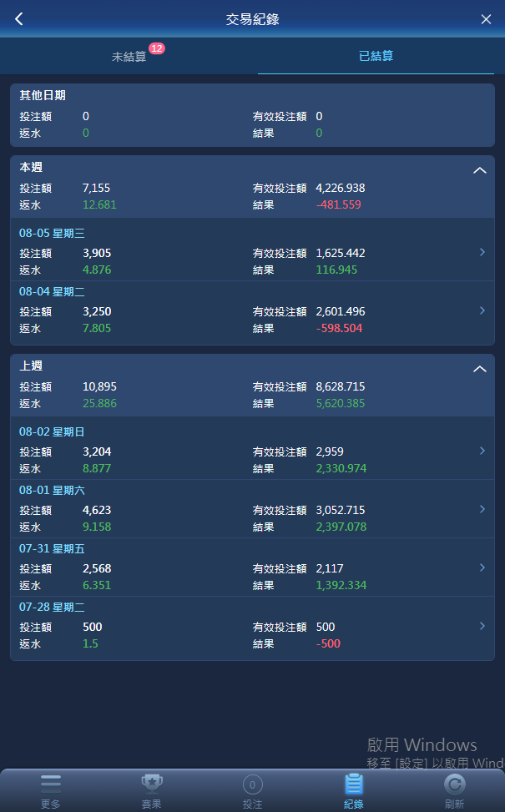505x812 pixels.
Task: Click the 08-05 星期三 date link
Action: [52, 234]
